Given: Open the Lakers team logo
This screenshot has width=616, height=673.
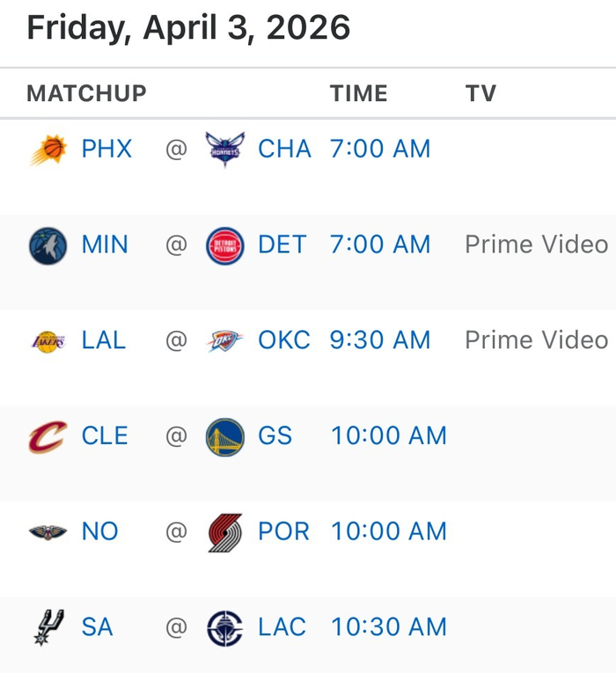Looking at the screenshot, I should (x=48, y=341).
